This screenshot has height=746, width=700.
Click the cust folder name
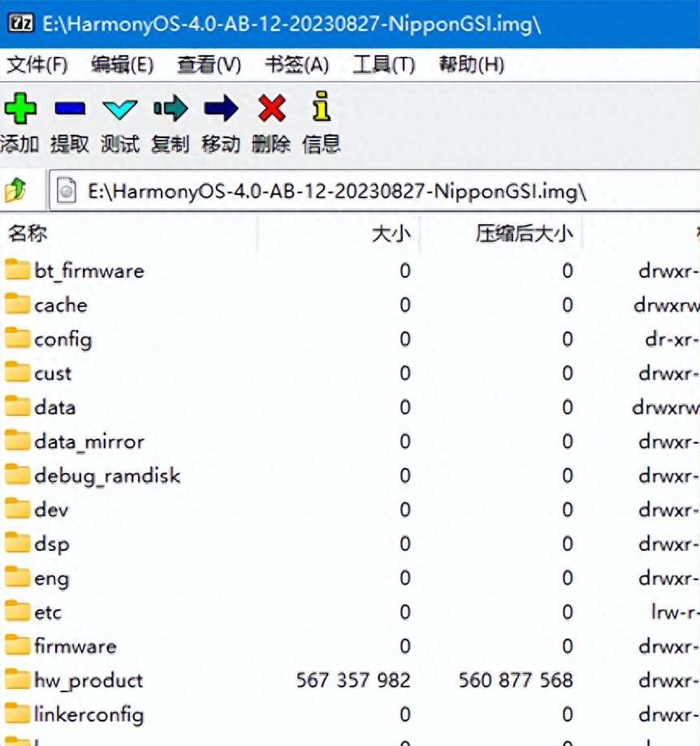pos(53,374)
